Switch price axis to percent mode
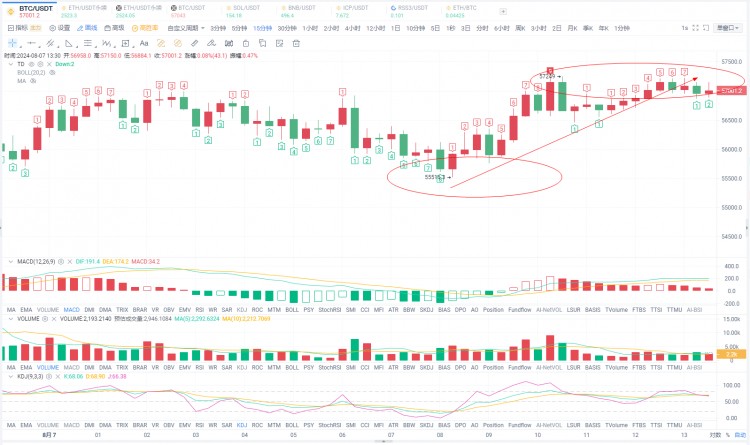Viewport: 750px width, 445px height. (x=728, y=435)
